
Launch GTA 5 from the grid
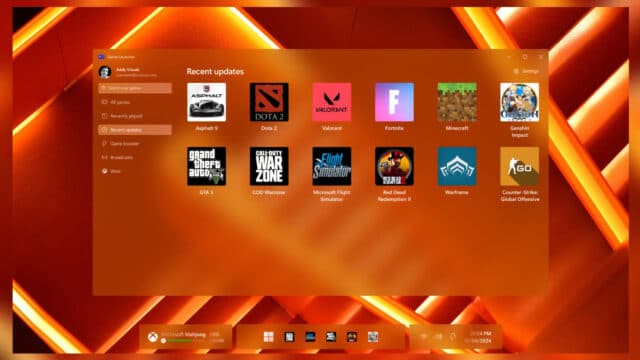[207, 166]
